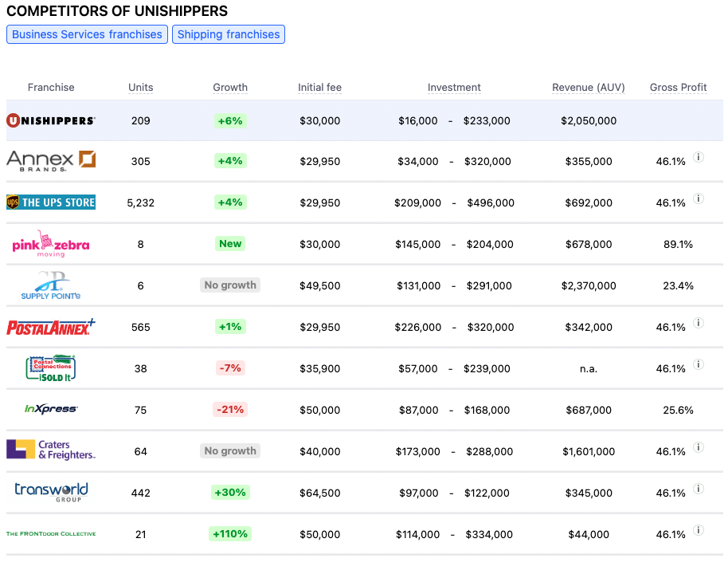Select the 209 units value
Screen dimensions: 728x566
pos(141,121)
